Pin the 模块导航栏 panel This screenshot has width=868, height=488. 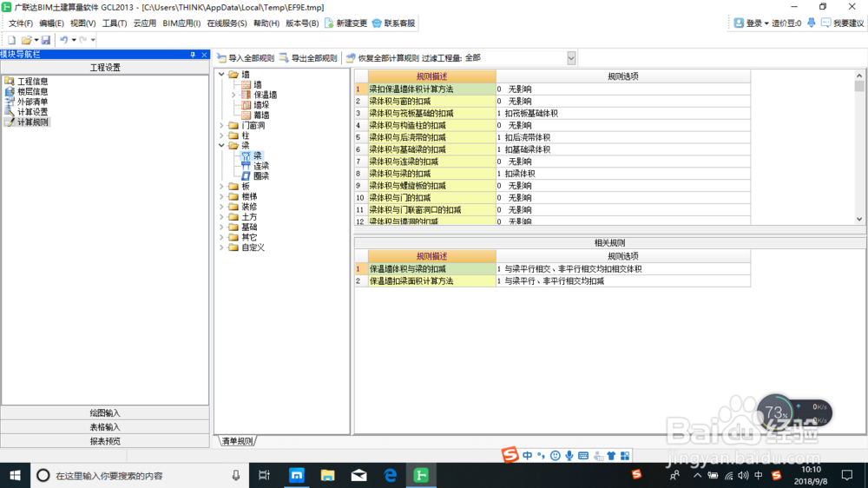point(193,55)
